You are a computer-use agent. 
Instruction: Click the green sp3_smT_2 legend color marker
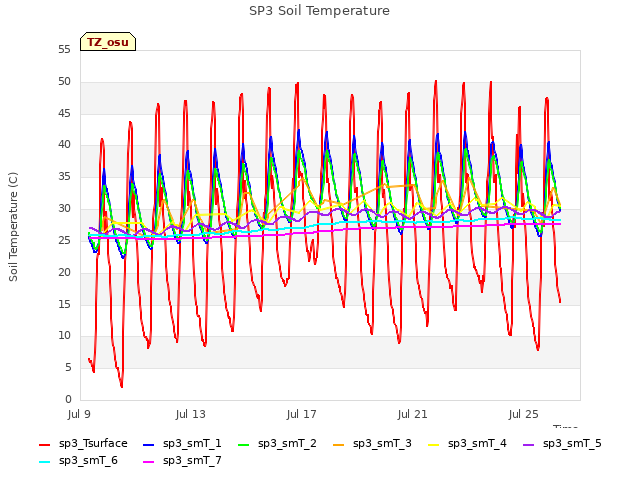244,445
